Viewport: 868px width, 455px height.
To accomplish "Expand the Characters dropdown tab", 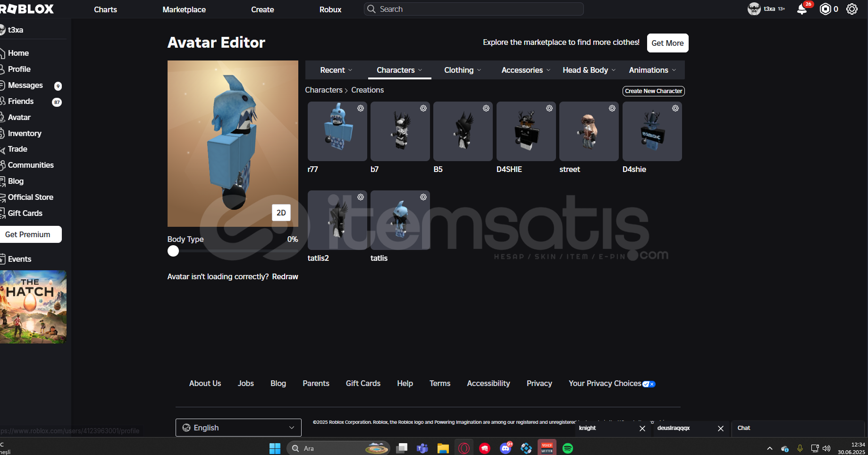I will [x=399, y=70].
